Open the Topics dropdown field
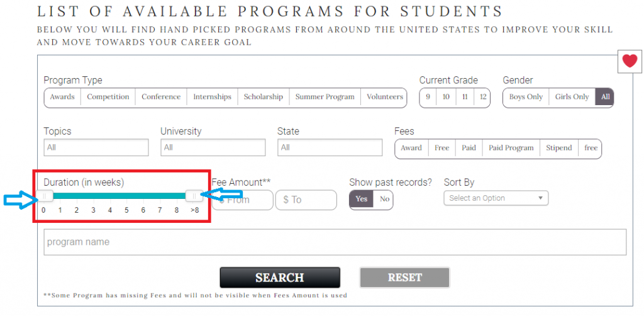Viewport: 644px width, 316px height. point(96,147)
